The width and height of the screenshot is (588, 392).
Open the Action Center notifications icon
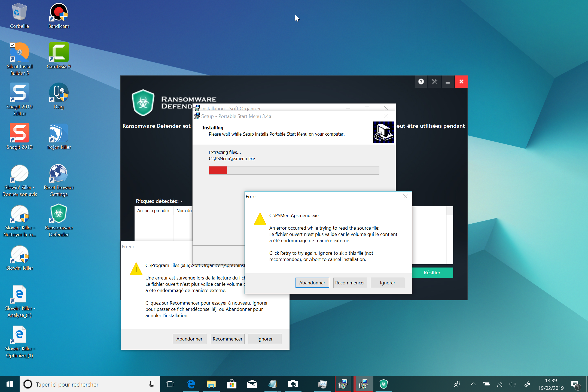click(576, 385)
